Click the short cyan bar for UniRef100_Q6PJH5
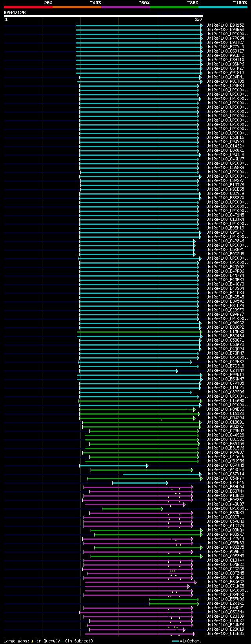This screenshot has height=644, width=251. coord(114,466)
